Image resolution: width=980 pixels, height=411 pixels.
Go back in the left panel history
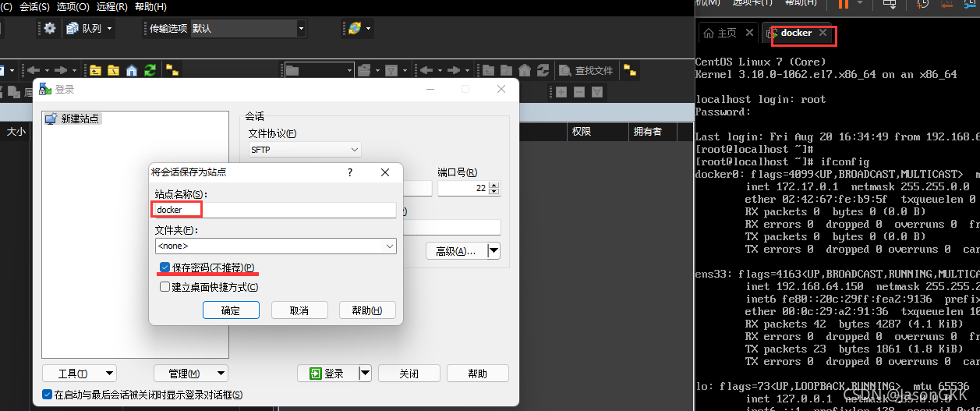[x=33, y=70]
